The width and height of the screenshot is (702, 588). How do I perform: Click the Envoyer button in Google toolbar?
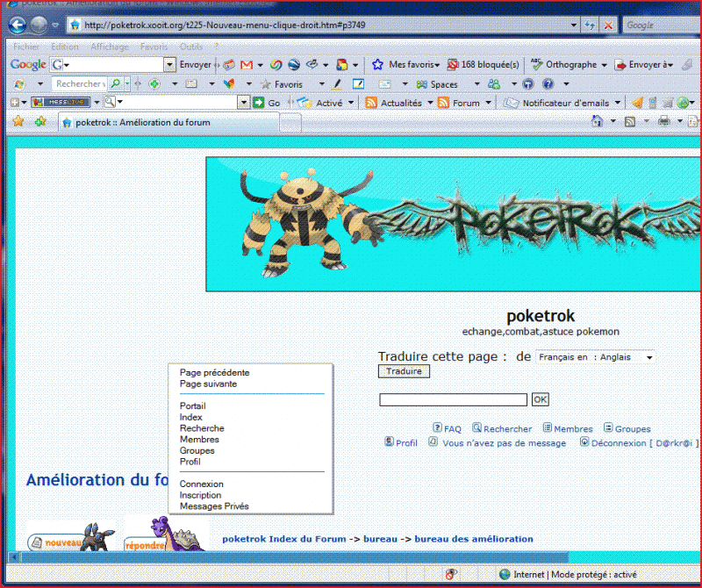[195, 65]
